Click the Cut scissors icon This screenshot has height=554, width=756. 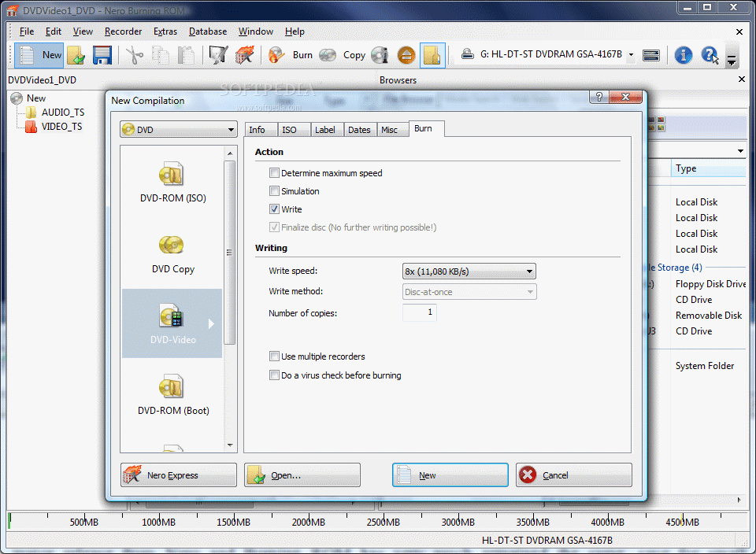pyautogui.click(x=134, y=55)
